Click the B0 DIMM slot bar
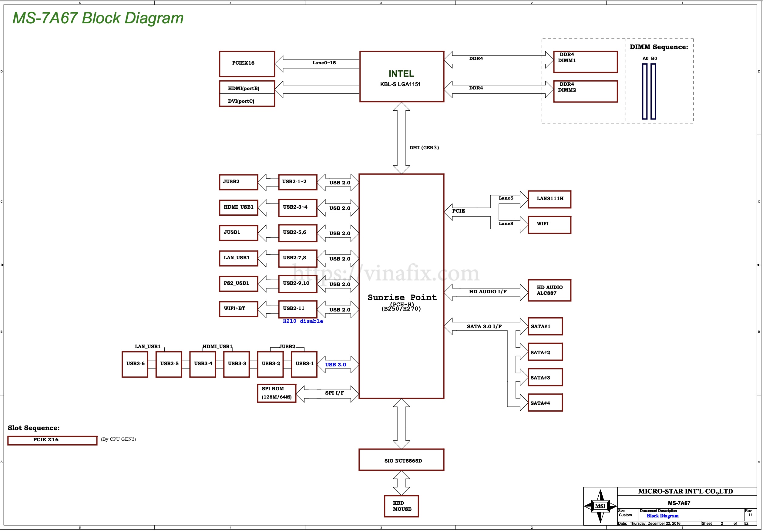Viewport: 763px width, 532px height. (x=653, y=91)
